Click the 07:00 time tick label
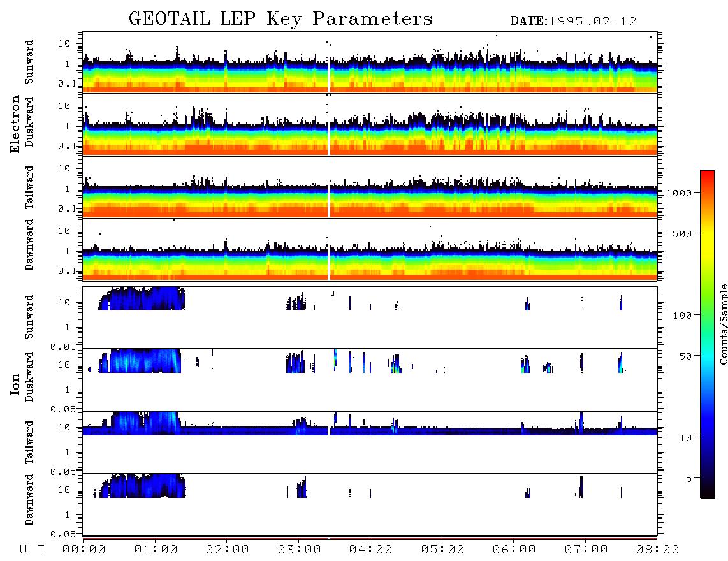Screen dimensions: 728x561 click(586, 550)
